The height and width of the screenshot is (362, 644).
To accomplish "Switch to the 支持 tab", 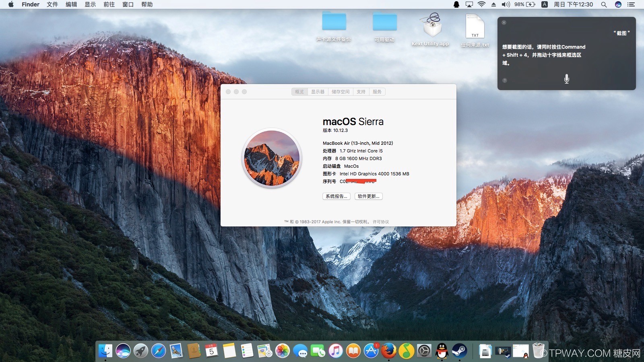I will 361,92.
